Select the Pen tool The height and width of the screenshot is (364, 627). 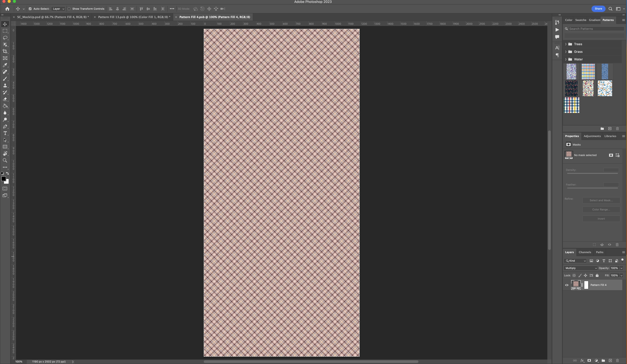5,127
